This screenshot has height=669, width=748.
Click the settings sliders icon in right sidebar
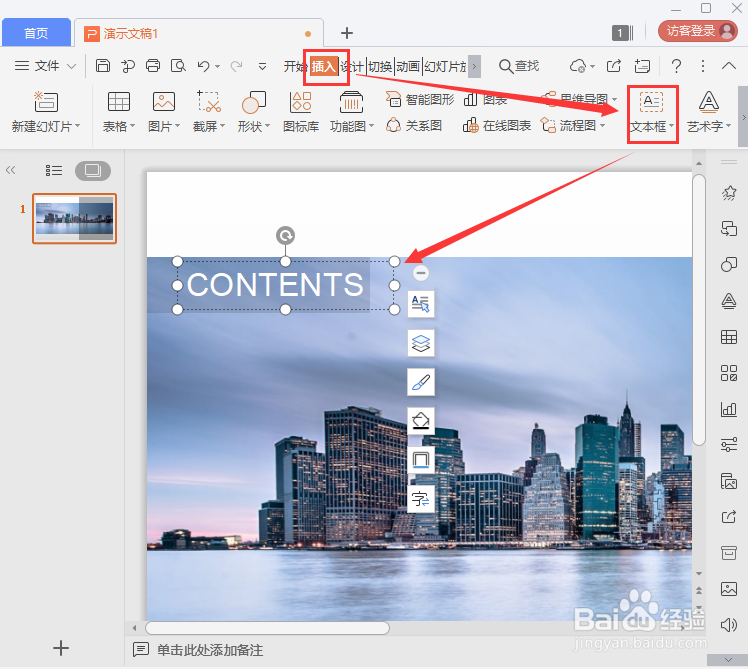click(x=728, y=445)
